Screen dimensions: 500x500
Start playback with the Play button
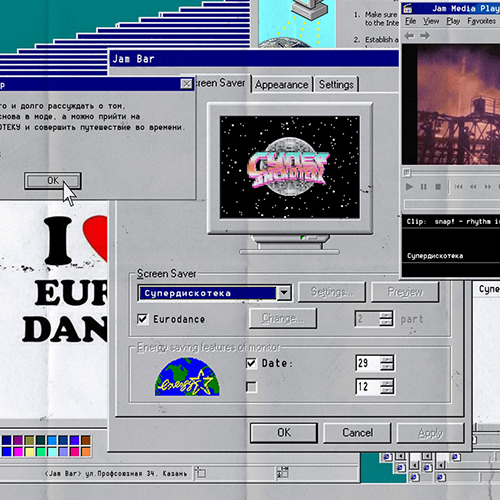coord(409,187)
